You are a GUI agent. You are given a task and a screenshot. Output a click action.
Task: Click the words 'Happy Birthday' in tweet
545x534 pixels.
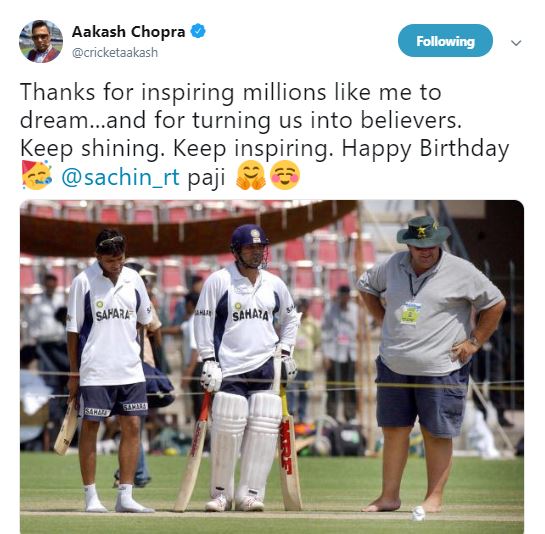pos(425,148)
